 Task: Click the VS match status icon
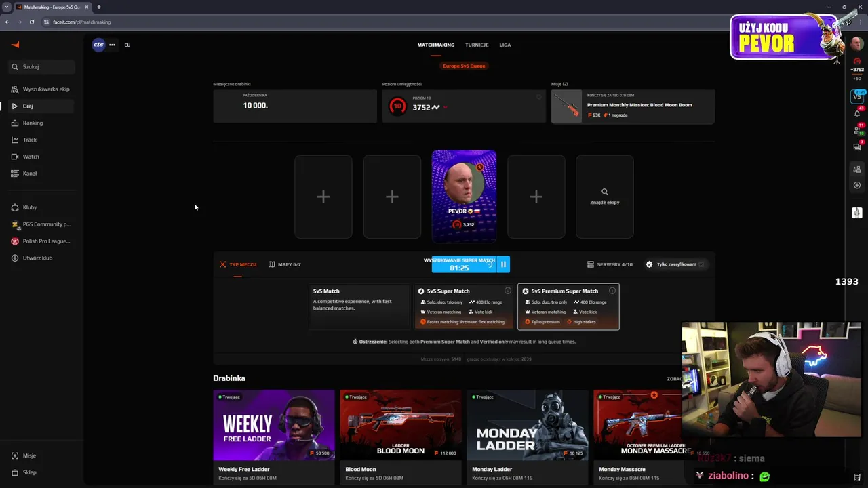coord(857,96)
